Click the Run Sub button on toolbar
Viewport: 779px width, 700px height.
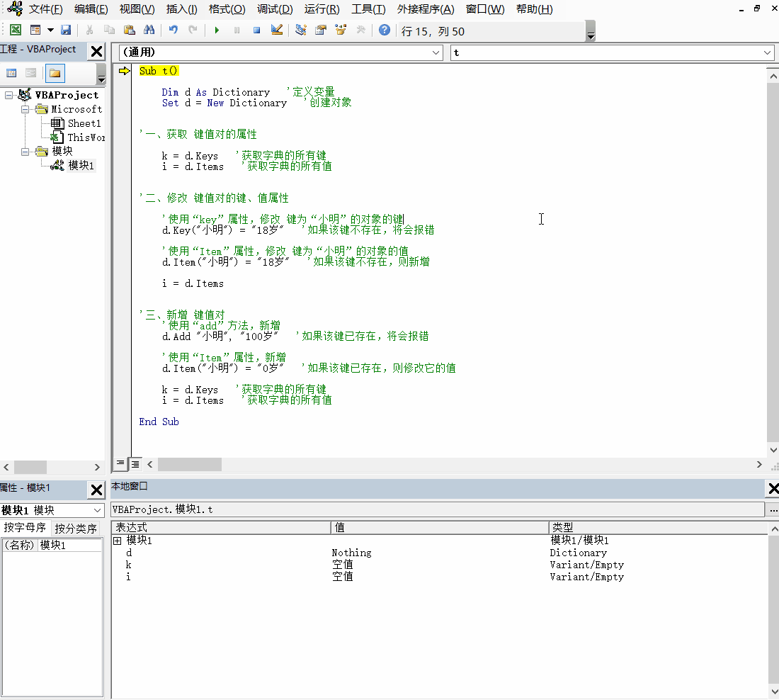217,30
